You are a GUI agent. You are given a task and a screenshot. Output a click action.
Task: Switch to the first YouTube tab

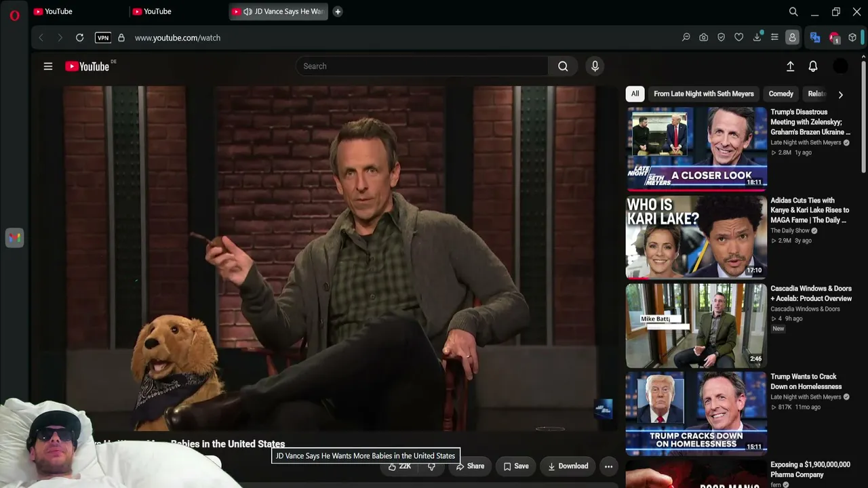[78, 12]
